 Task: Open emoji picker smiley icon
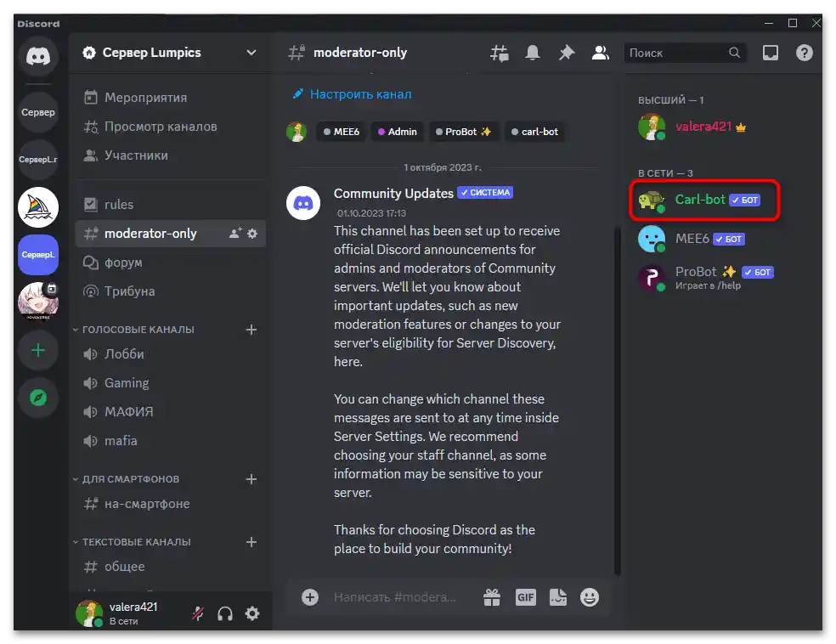[589, 597]
